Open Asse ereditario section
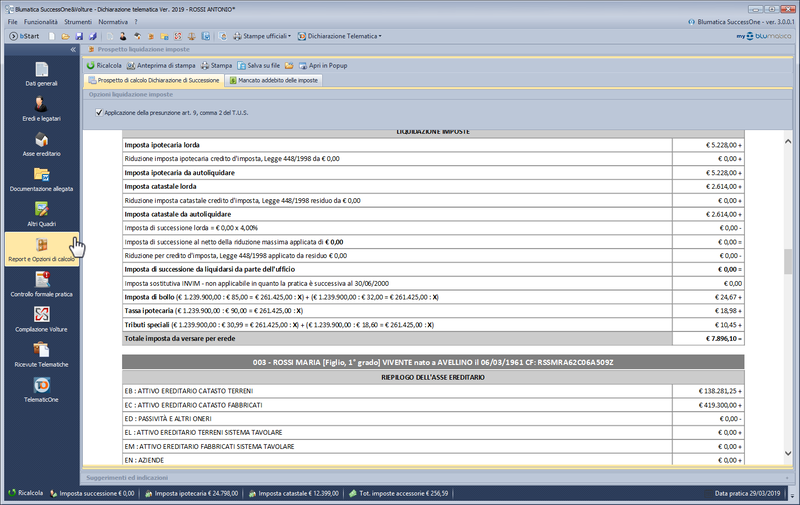 pyautogui.click(x=41, y=144)
